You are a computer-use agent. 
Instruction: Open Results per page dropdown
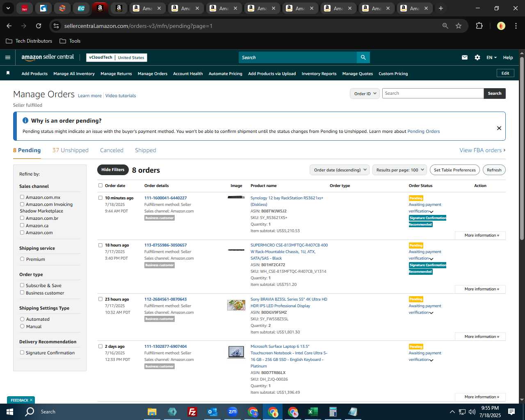point(399,170)
